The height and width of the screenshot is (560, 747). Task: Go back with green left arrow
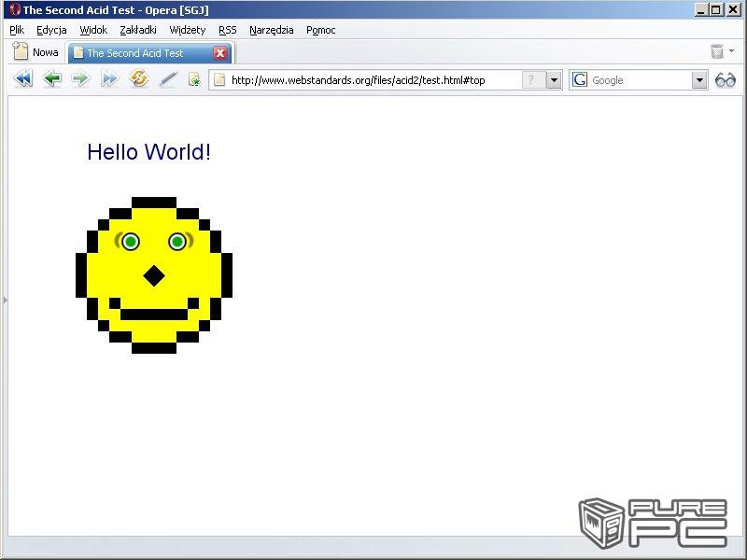pos(52,78)
